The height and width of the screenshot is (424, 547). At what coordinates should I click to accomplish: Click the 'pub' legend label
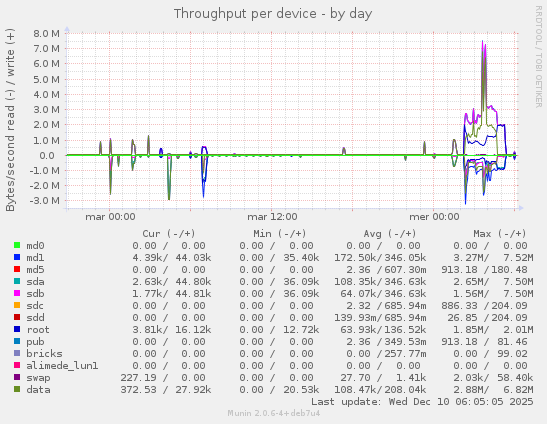35,342
